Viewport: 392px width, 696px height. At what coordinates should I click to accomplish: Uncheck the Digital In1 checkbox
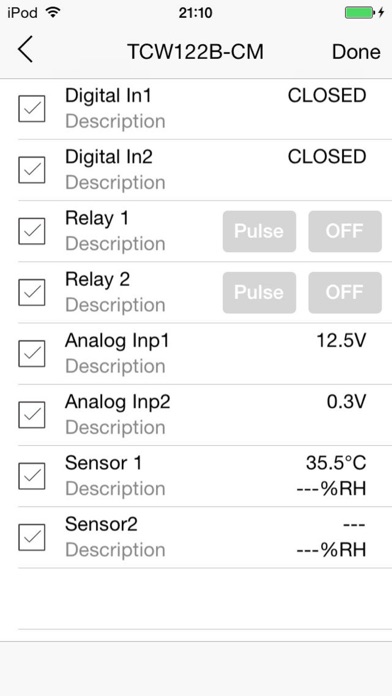tap(32, 108)
